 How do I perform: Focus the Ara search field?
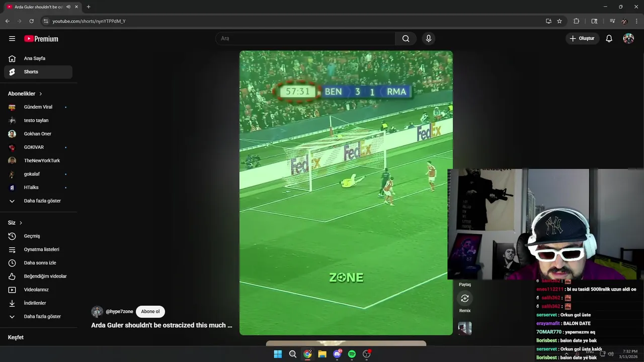305,39
